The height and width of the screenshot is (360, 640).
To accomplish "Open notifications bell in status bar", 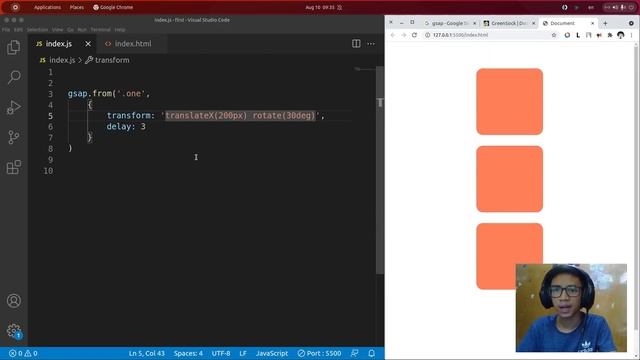I will (371, 353).
